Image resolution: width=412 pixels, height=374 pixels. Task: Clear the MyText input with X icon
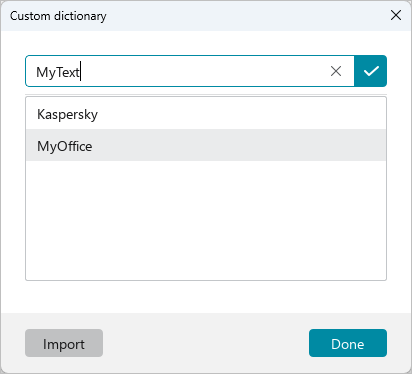tap(336, 71)
